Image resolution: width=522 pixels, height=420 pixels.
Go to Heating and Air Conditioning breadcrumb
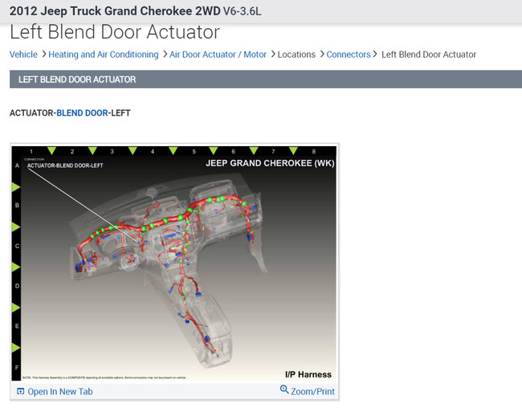[x=104, y=55]
